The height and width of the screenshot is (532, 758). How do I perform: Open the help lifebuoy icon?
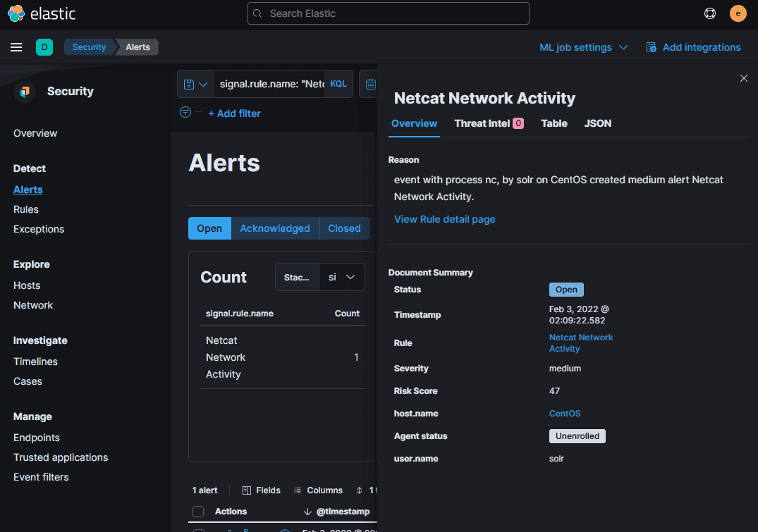(x=709, y=13)
